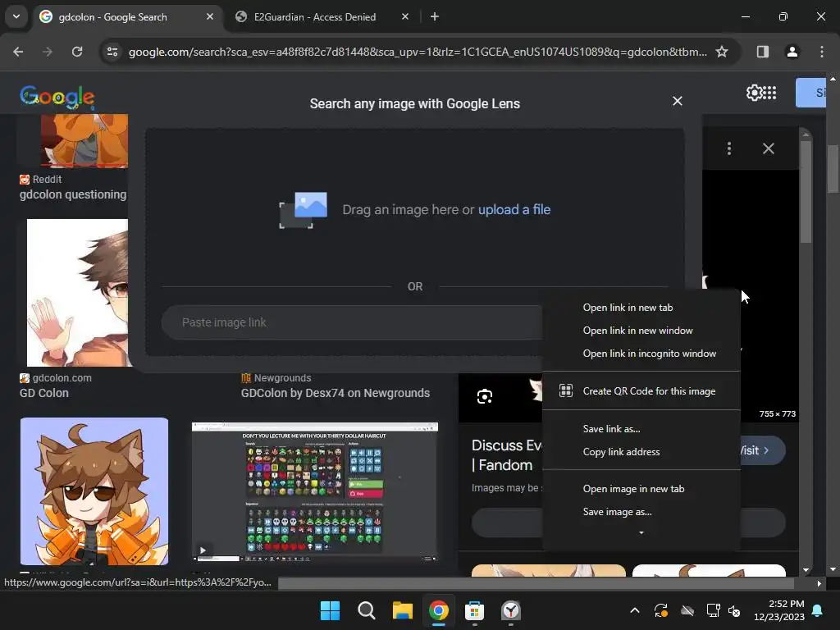Image resolution: width=840 pixels, height=630 pixels.
Task: Focus the Paste image link field
Action: pyautogui.click(x=351, y=322)
